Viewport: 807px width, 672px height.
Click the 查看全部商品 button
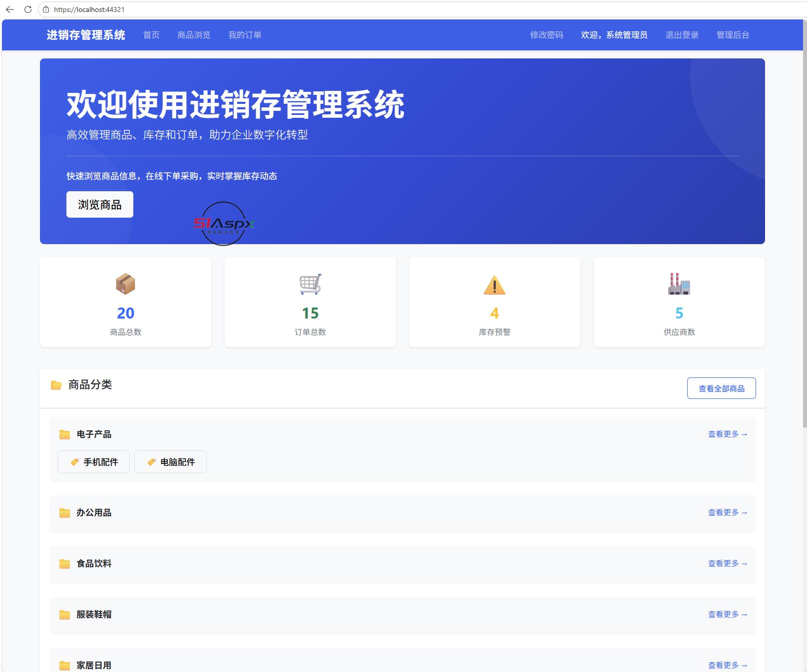click(x=721, y=388)
